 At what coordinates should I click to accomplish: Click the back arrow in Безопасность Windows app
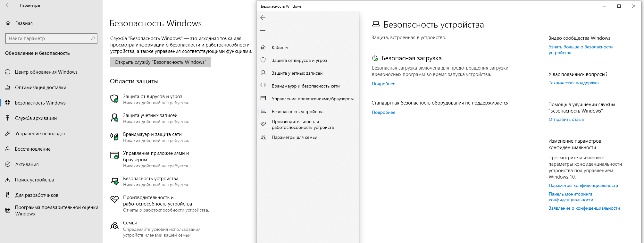click(x=263, y=18)
